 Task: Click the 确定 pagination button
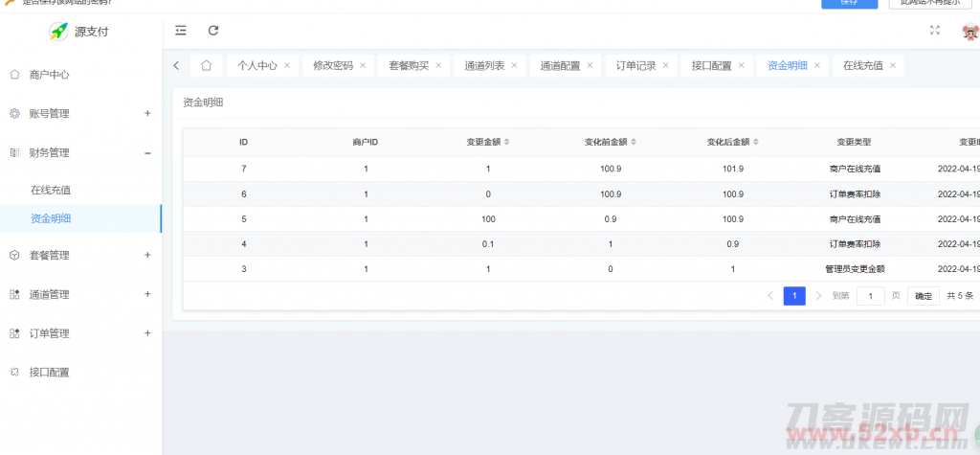tap(923, 296)
